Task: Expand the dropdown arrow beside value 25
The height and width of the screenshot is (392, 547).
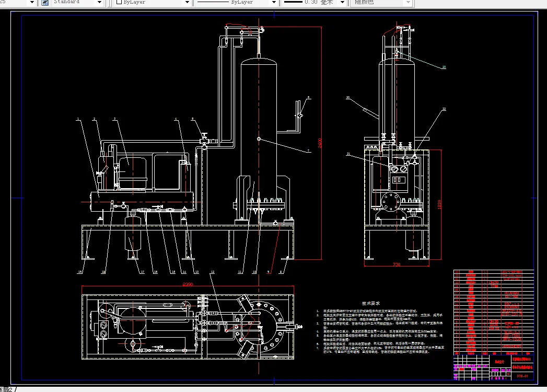Action: [x=32, y=3]
